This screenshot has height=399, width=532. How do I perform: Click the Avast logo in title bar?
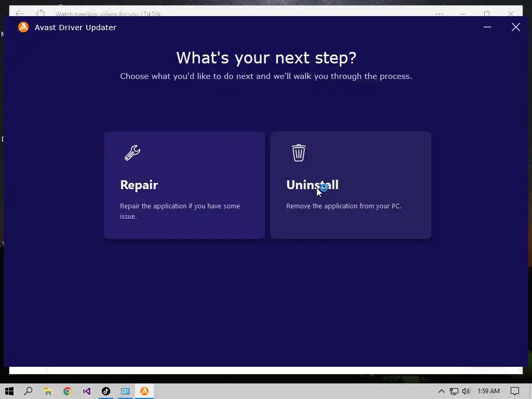click(23, 27)
